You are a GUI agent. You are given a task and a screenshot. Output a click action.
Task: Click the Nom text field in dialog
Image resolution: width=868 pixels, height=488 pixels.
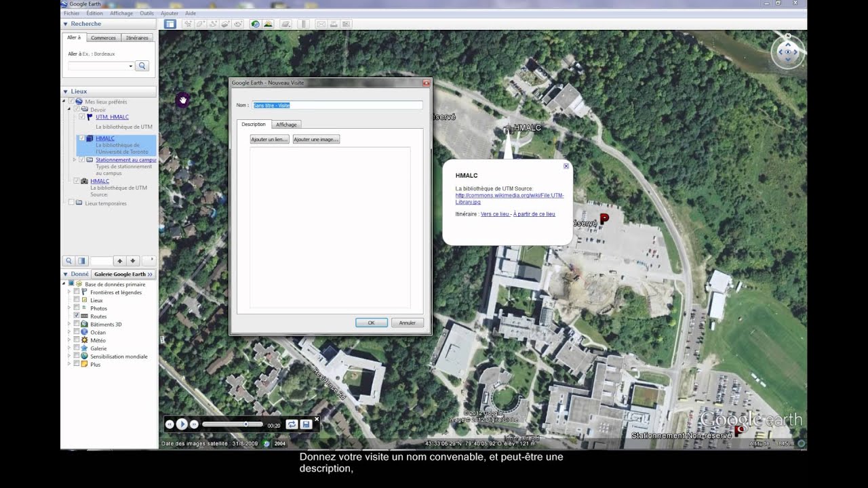coord(338,105)
